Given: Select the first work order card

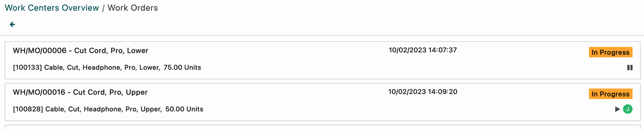Looking at the screenshot, I should pyautogui.click(x=322, y=60).
